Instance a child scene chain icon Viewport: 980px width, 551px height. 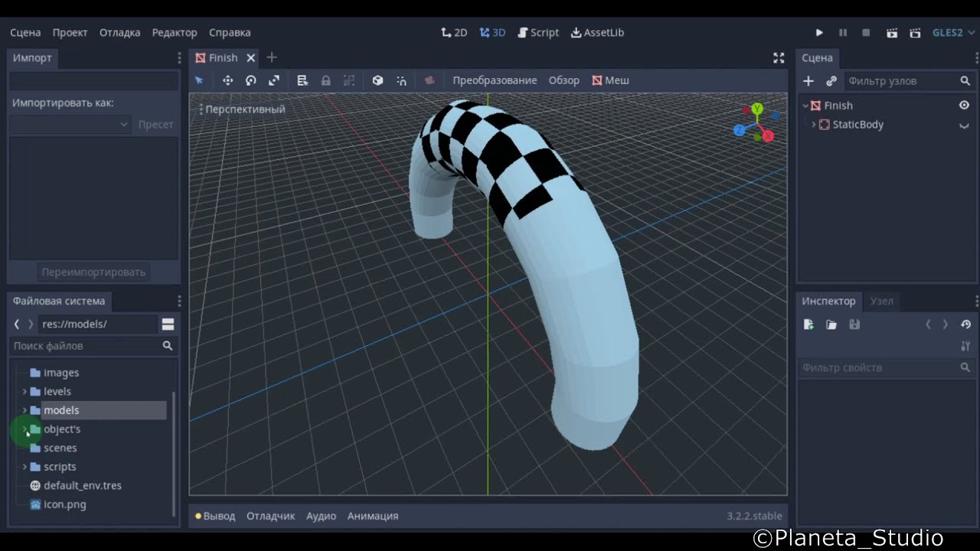(x=831, y=81)
